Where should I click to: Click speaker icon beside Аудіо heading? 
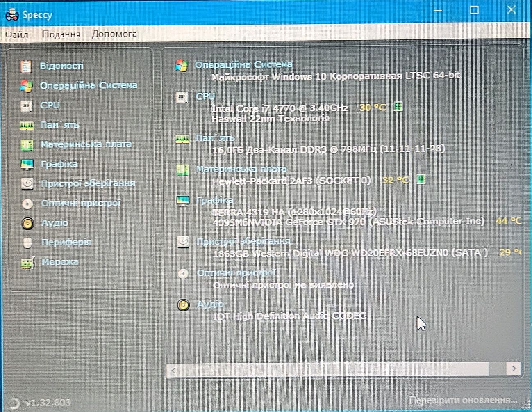point(183,305)
